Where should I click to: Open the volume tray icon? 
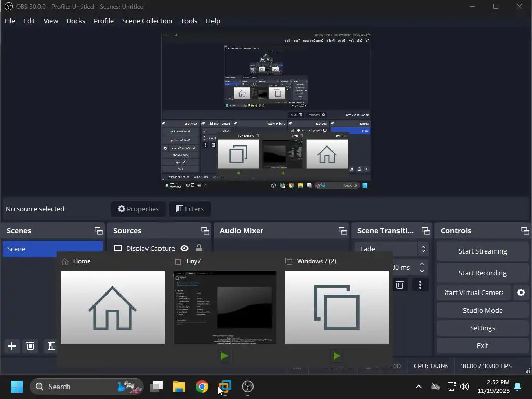click(464, 387)
